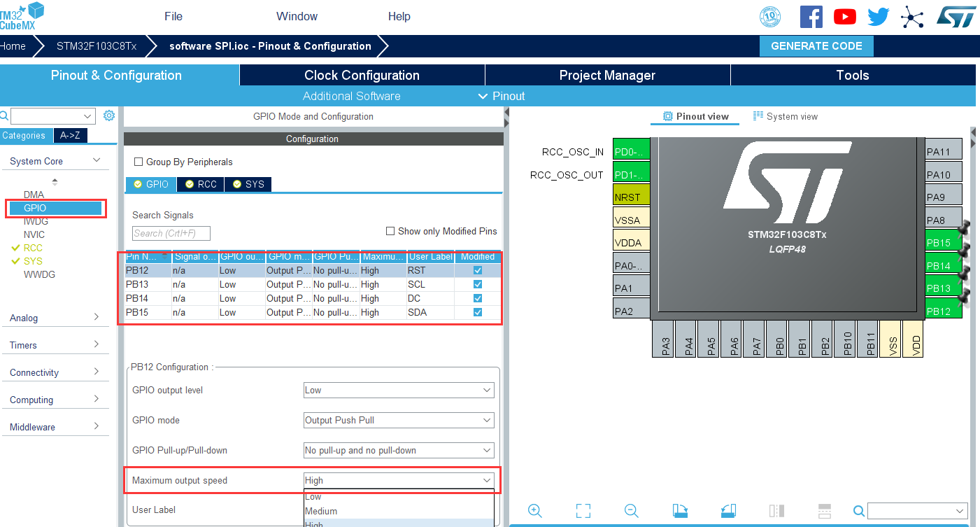
Task: Click the vertical split view icon
Action: [776, 510]
